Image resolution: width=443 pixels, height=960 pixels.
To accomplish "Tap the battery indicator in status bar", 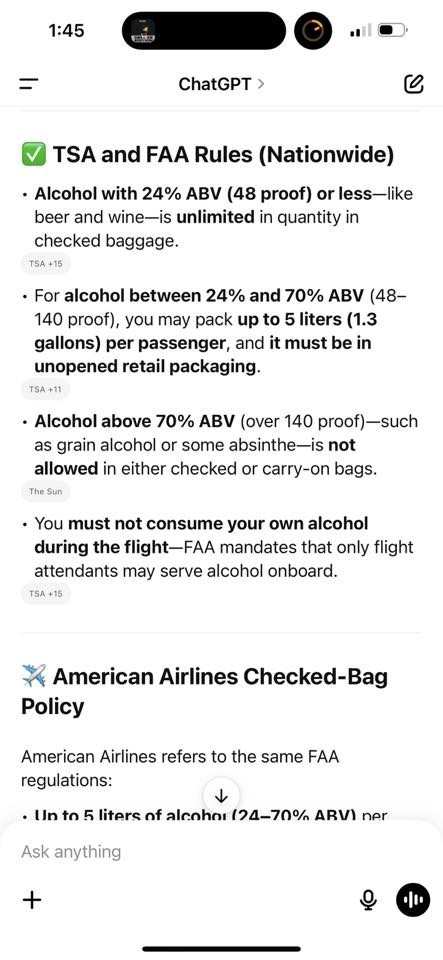I will click(x=393, y=30).
